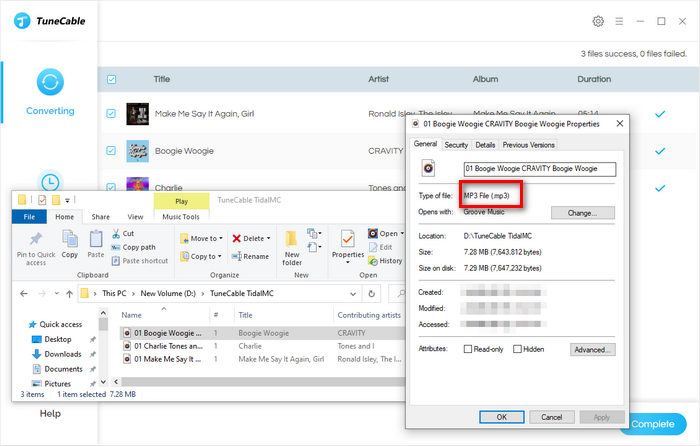Expand Properties dropdown arrow below icon
Screen dimensions: 700x446
pyautogui.click(x=347, y=263)
